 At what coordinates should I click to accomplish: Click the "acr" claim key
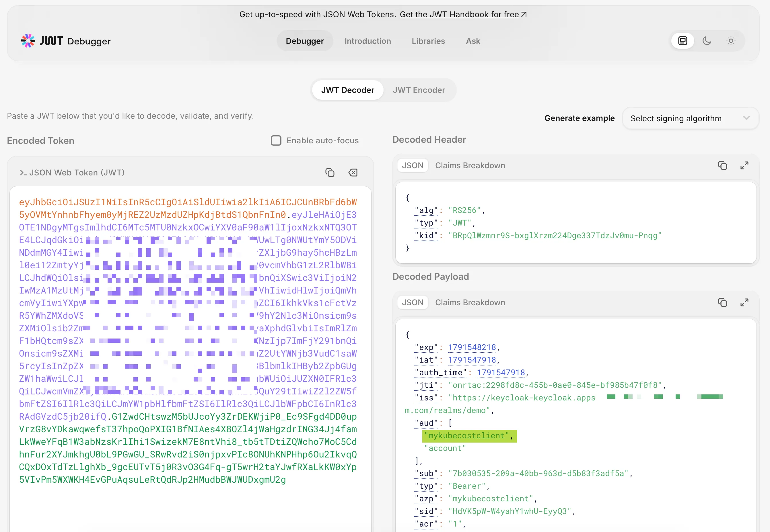[x=426, y=524]
